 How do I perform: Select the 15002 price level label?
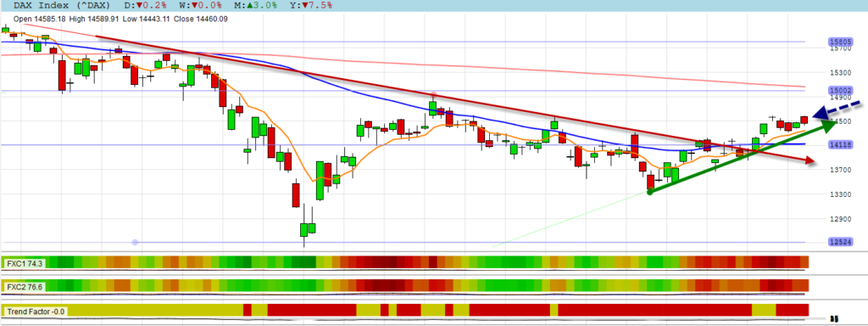840,90
